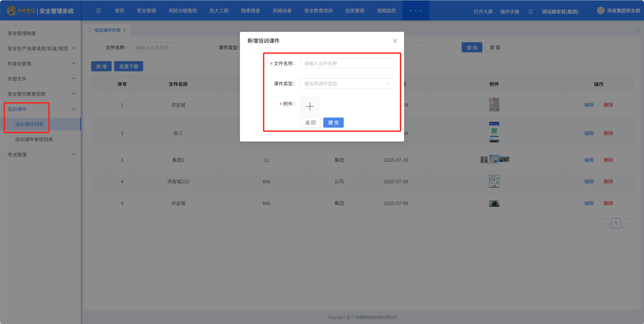The image size is (644, 324).
Task: Click the 提交 button
Action: [333, 123]
